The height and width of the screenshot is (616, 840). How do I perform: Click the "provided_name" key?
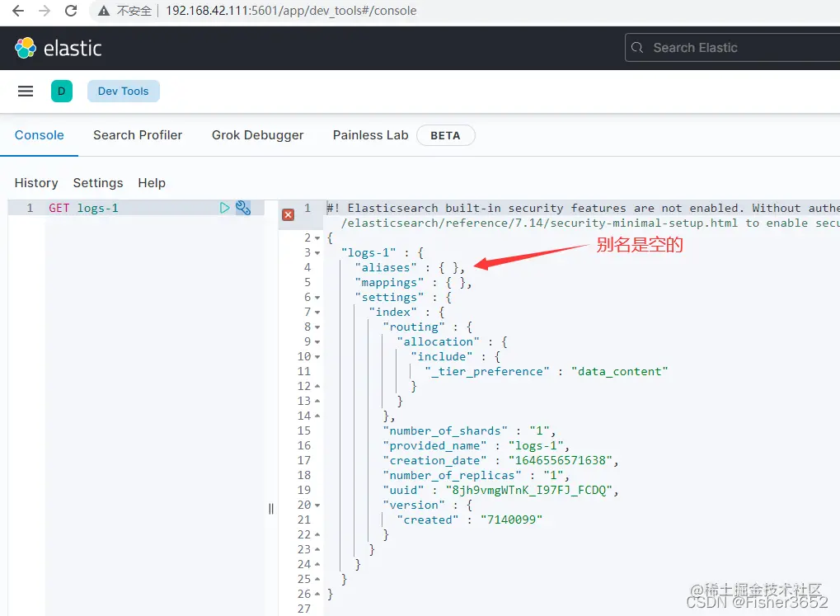(434, 446)
